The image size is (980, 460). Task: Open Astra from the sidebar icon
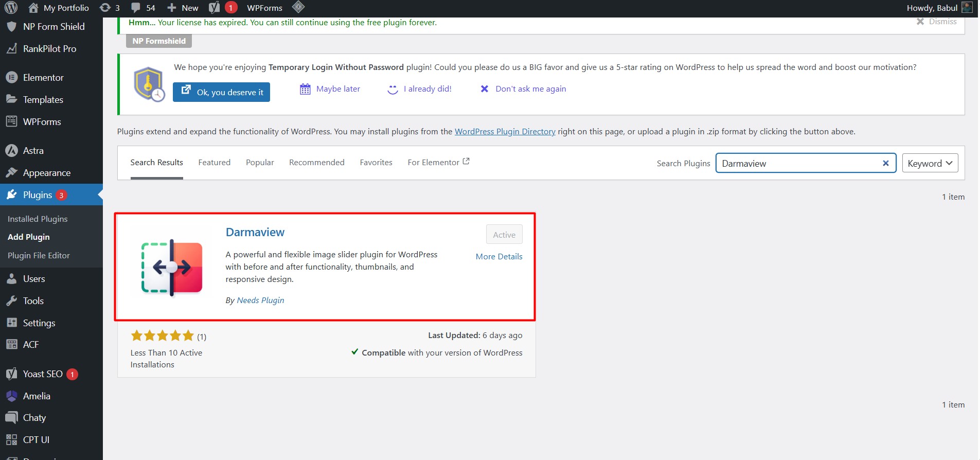(x=11, y=151)
